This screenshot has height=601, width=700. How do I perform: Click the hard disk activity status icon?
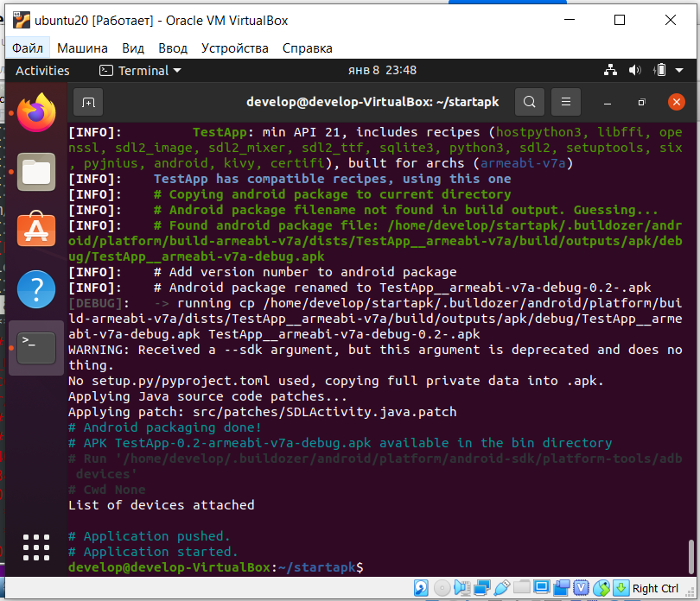pyautogui.click(x=421, y=588)
